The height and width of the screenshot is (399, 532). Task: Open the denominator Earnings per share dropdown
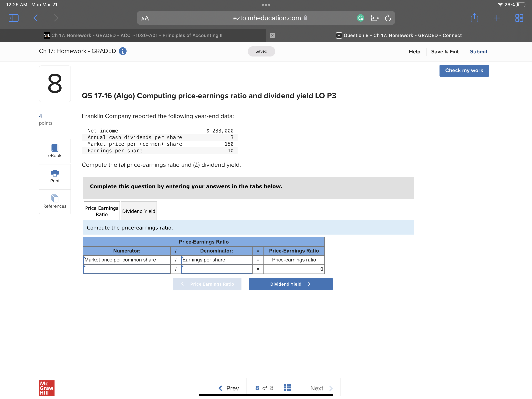[217, 260]
